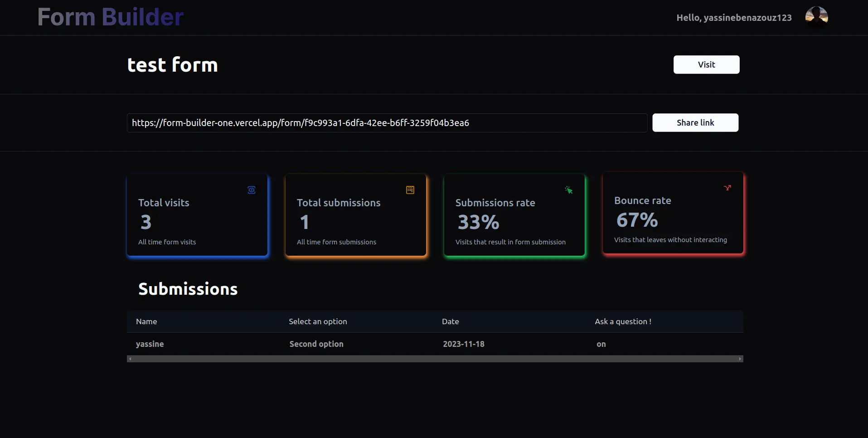The height and width of the screenshot is (438, 868).
Task: Select the 'Select an option' column header
Action: click(318, 321)
